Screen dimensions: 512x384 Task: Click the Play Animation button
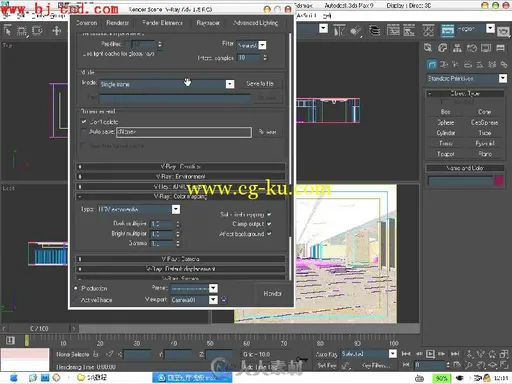[x=430, y=354]
